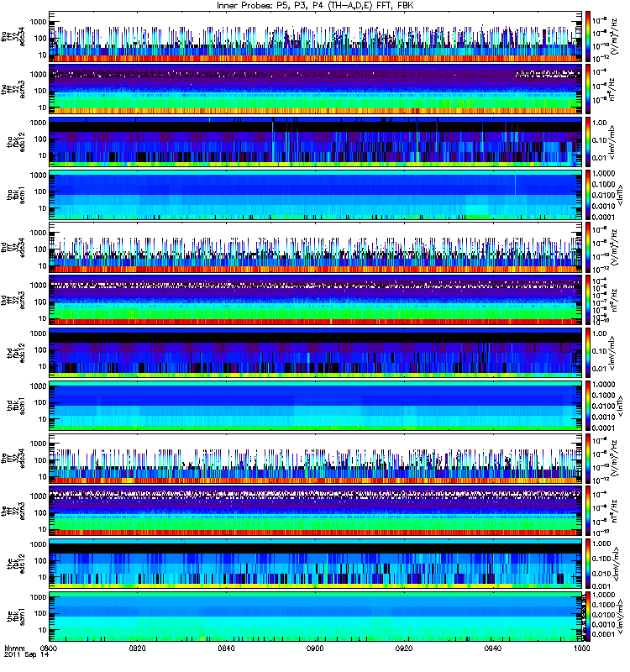Click the 'thd fbk scm1' y-axis label
Image resolution: width=630 pixels, height=672 pixels.
16,406
